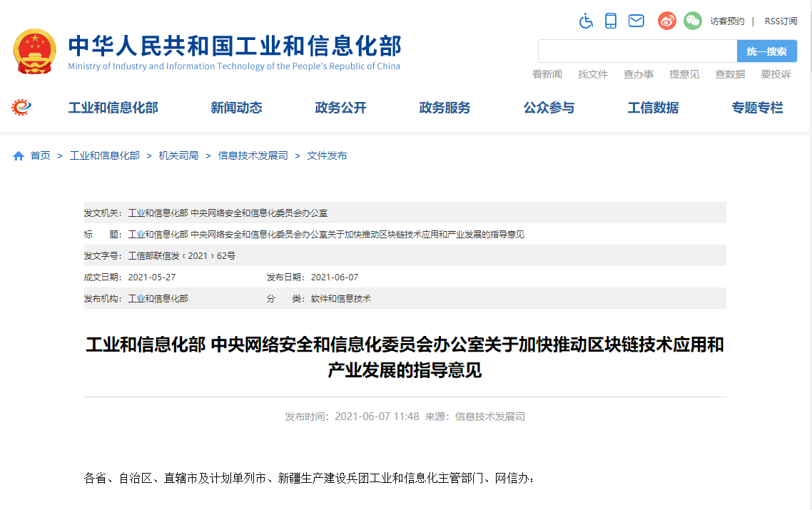Click the email envelope icon

[x=636, y=21]
